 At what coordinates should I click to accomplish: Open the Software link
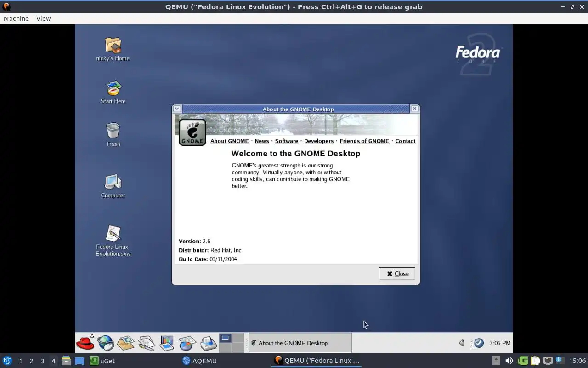287,141
